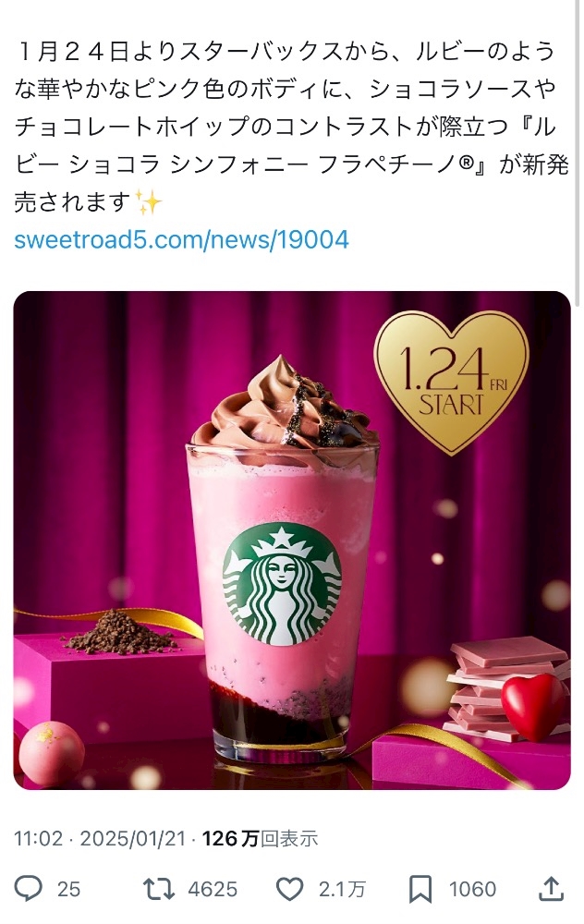Click the 11:02 · 2025/01/21 timestamp
Viewport: 584px width, 924px height.
(100, 838)
